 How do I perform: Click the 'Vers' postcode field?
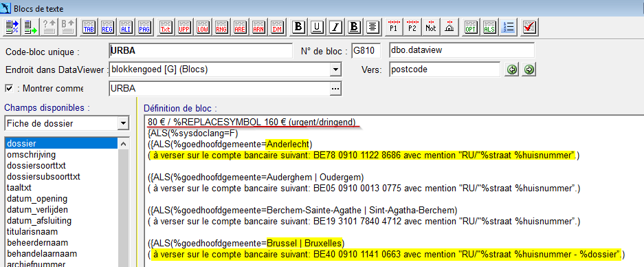click(445, 70)
